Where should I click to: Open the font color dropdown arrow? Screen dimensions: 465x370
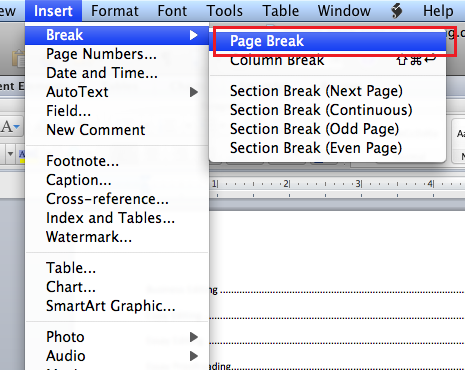tap(17, 127)
